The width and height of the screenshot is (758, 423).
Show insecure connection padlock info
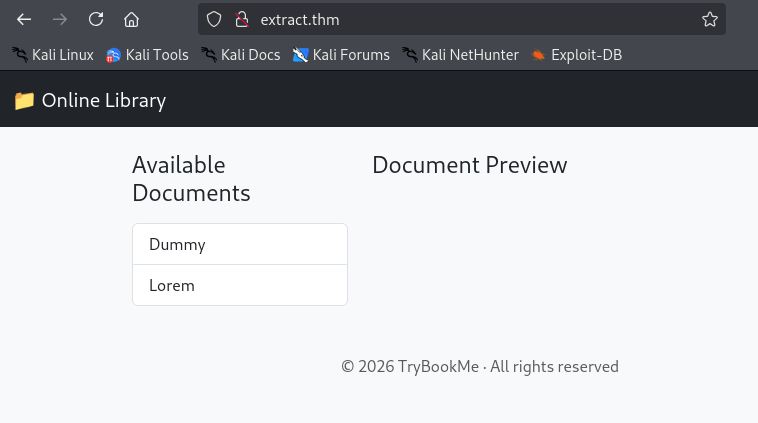click(x=242, y=19)
